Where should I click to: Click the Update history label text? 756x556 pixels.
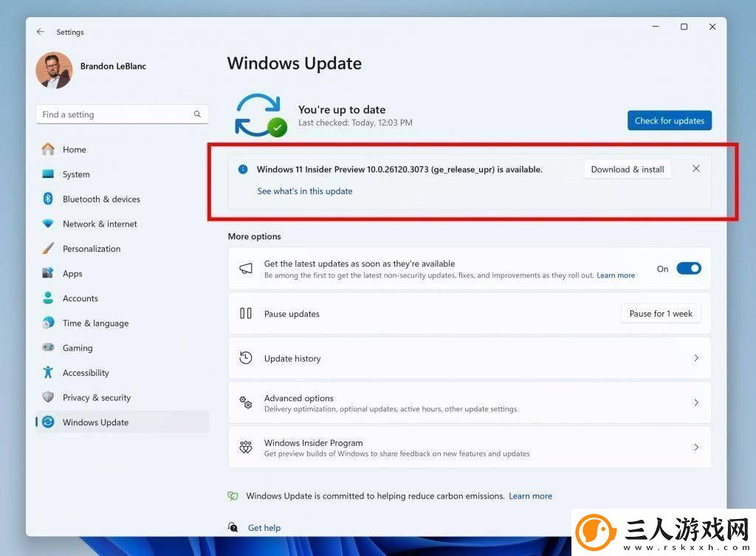pyautogui.click(x=292, y=359)
